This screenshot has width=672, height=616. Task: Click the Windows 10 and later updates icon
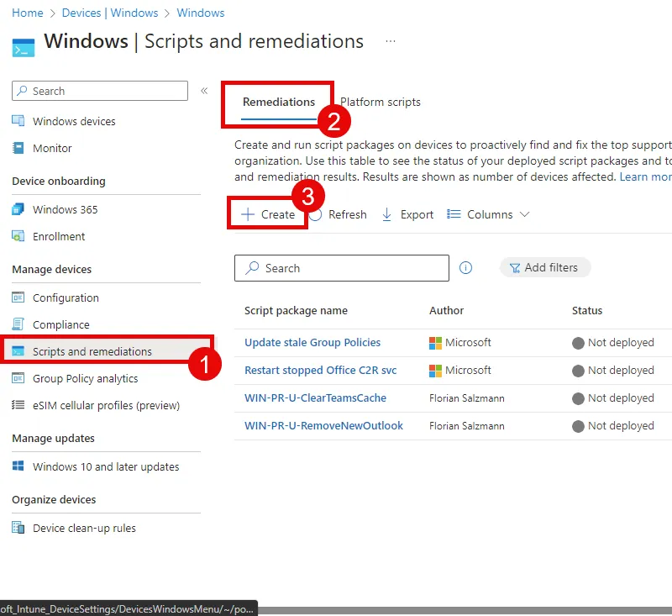(x=18, y=466)
